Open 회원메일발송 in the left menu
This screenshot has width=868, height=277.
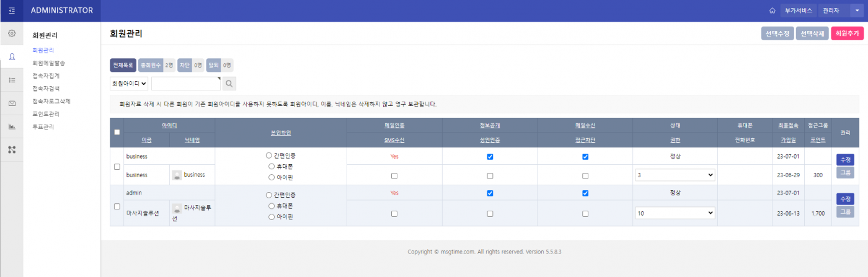click(x=48, y=63)
